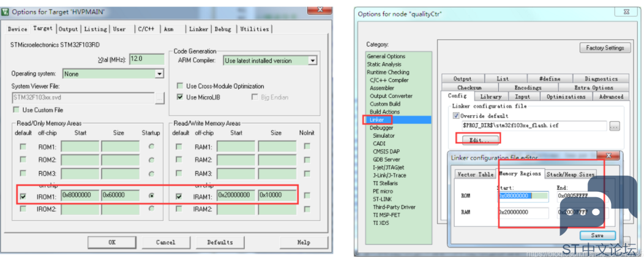
Task: Select Assembler category
Action: 382,88
